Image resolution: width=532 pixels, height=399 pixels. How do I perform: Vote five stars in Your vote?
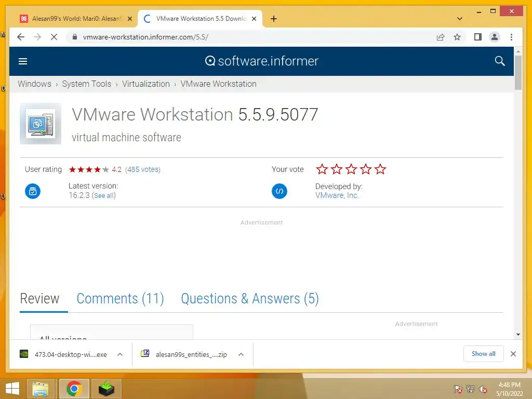(x=380, y=169)
